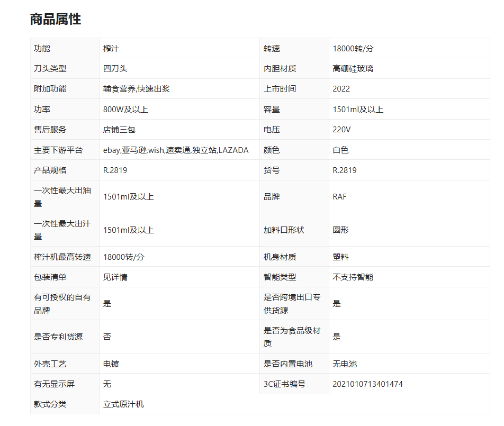This screenshot has height=426, width=504.
Task: Click the 3C certificate number 2021010713401474
Action: pyautogui.click(x=367, y=384)
